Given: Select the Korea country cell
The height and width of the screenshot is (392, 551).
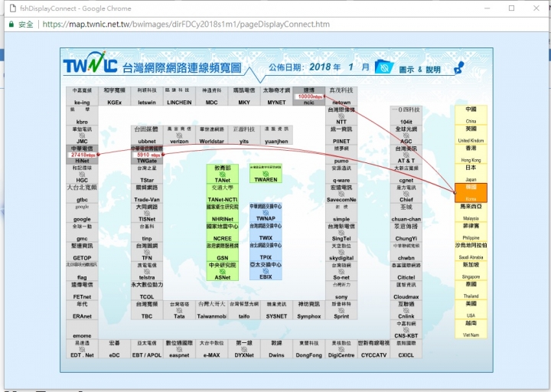Looking at the screenshot, I should (x=471, y=193).
